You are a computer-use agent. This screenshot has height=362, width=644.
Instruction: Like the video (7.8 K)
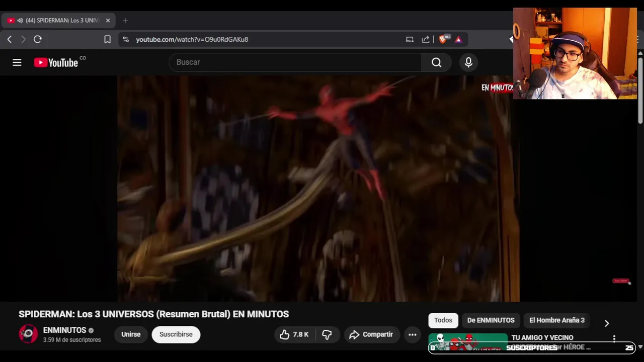(x=294, y=334)
